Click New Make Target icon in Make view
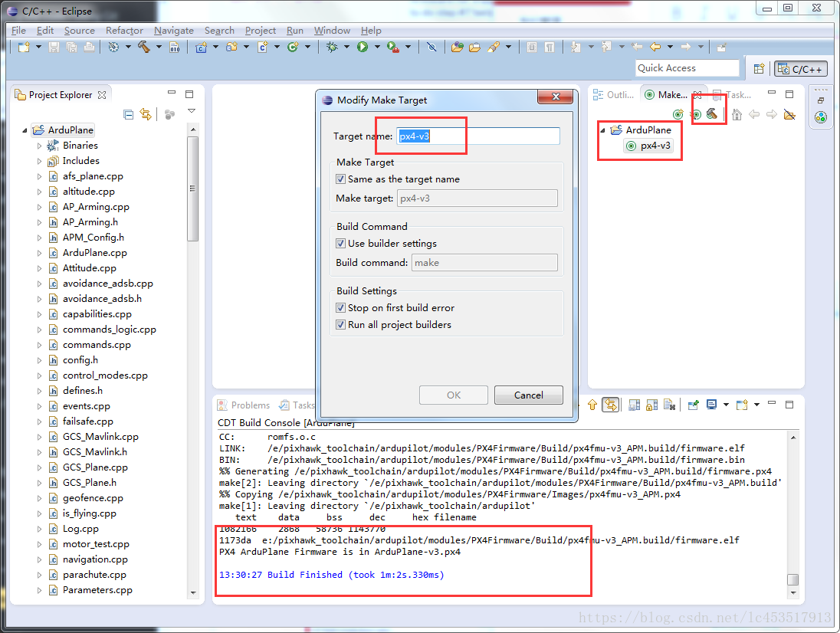The height and width of the screenshot is (633, 840). 678,114
